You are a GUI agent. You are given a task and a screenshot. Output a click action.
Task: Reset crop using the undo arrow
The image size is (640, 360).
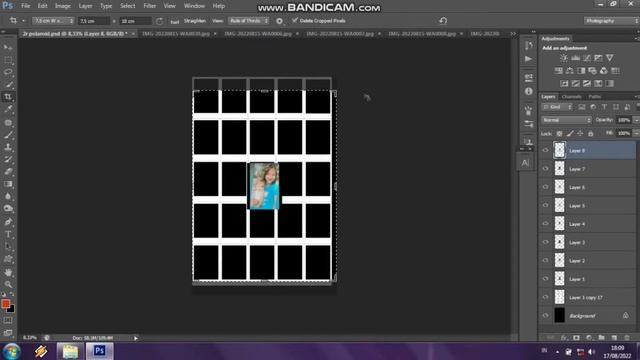443,20
